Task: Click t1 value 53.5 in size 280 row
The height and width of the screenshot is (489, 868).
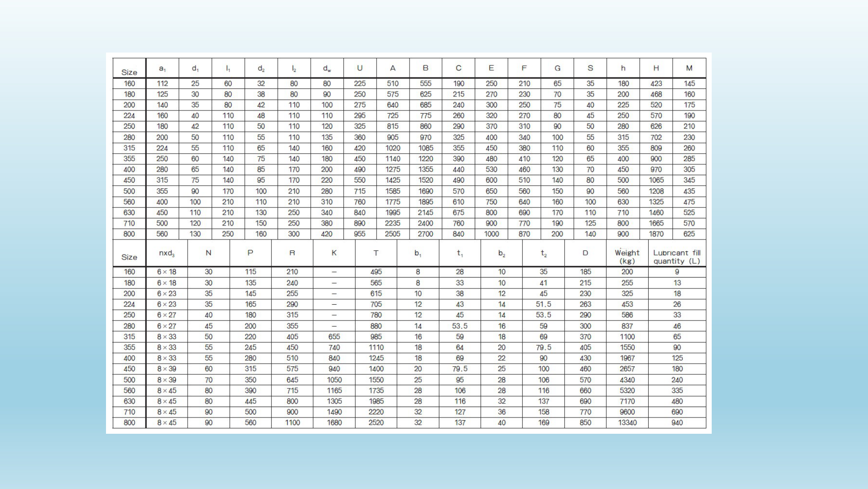Action: pos(459,326)
